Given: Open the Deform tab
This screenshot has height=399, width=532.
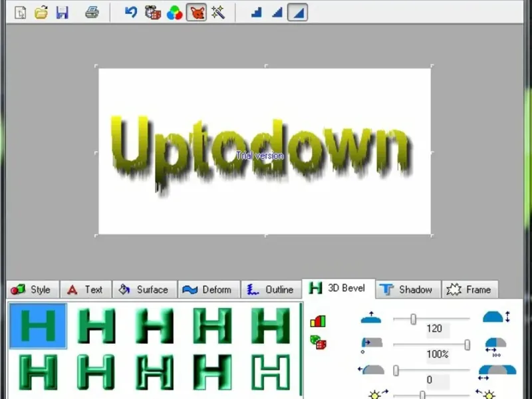Looking at the screenshot, I should pos(209,289).
